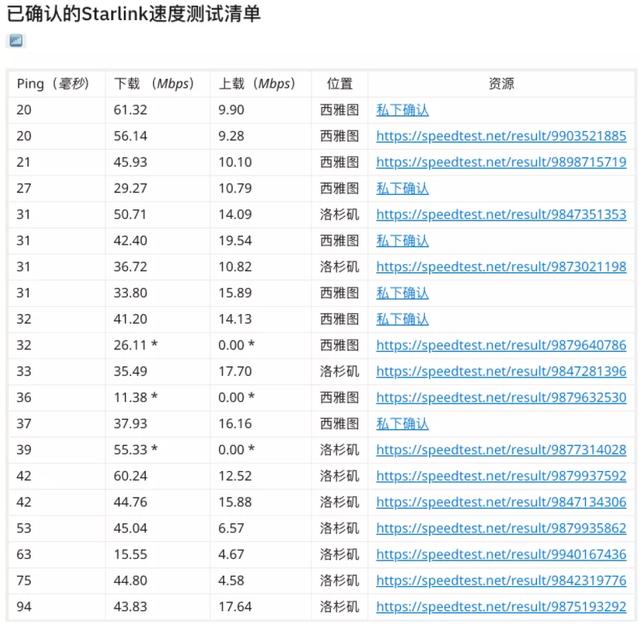Open speedtest result 9879640786 link
The width and height of the screenshot is (640, 624).
click(x=501, y=345)
